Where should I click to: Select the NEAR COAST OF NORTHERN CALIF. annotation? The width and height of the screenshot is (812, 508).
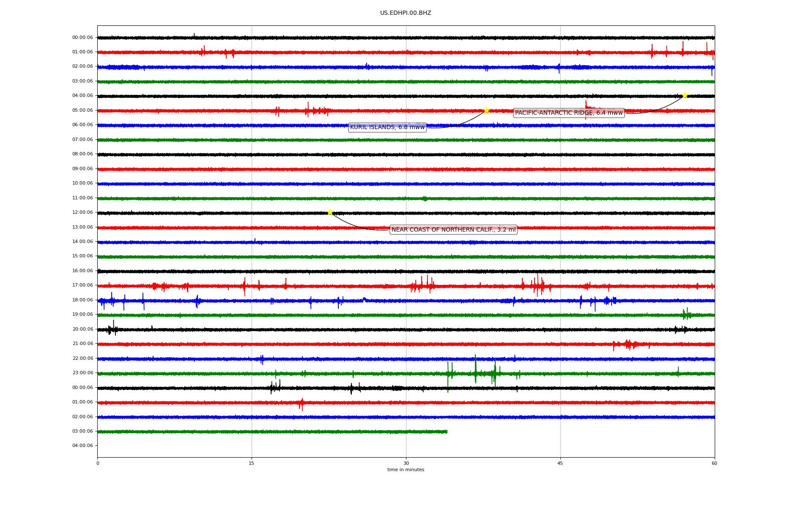[453, 229]
